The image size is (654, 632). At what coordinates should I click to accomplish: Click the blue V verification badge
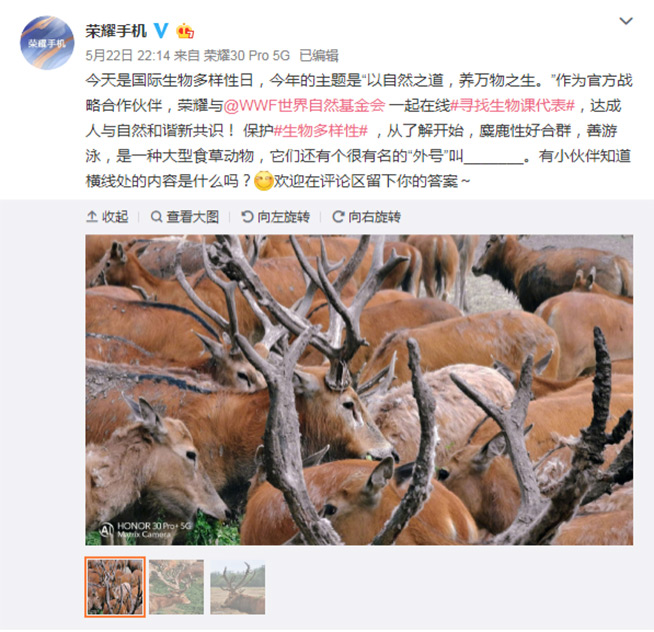(161, 30)
